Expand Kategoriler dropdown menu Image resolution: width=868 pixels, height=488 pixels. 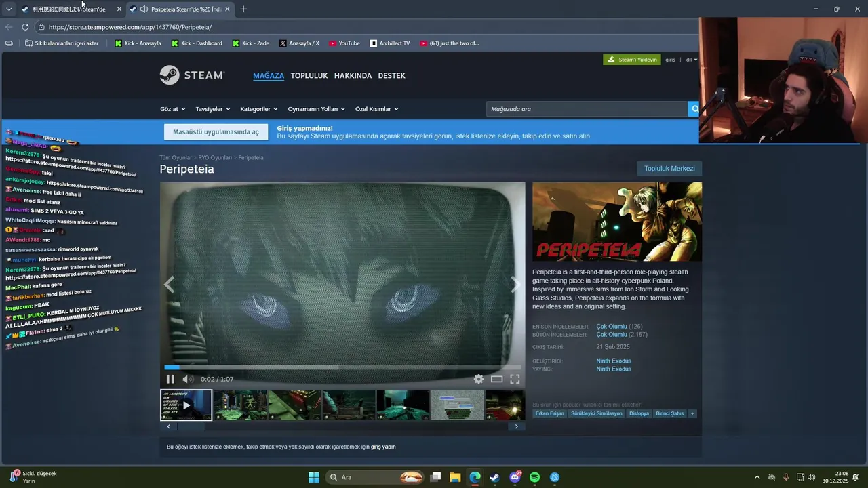click(x=259, y=109)
